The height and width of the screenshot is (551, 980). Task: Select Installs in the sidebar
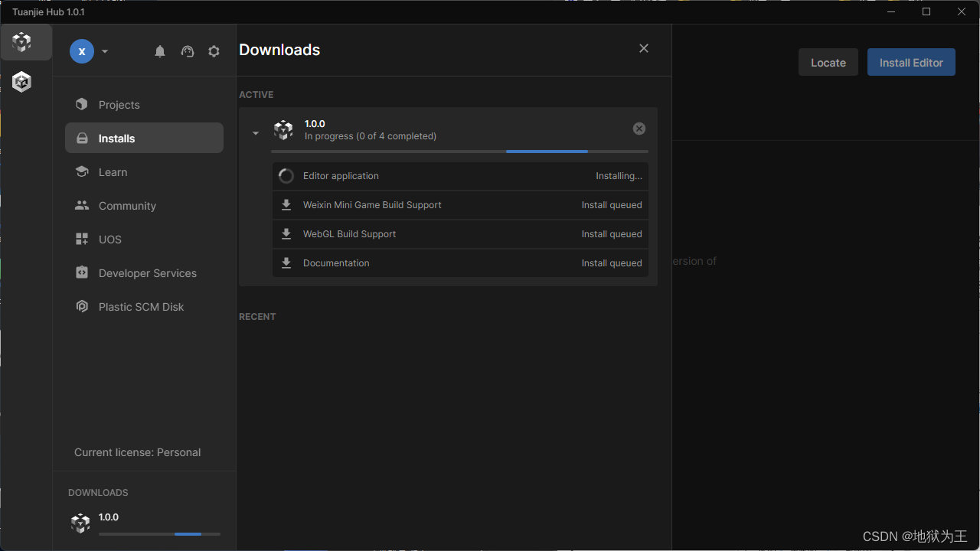144,139
